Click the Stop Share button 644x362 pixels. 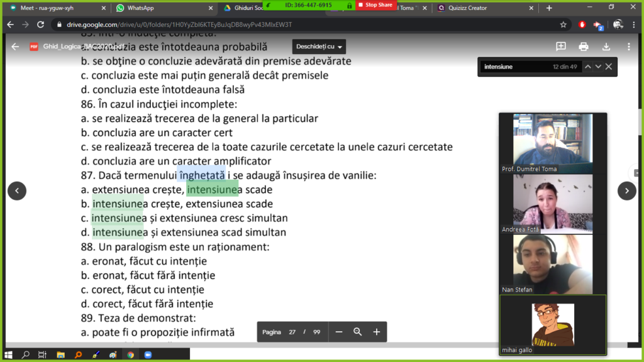376,5
